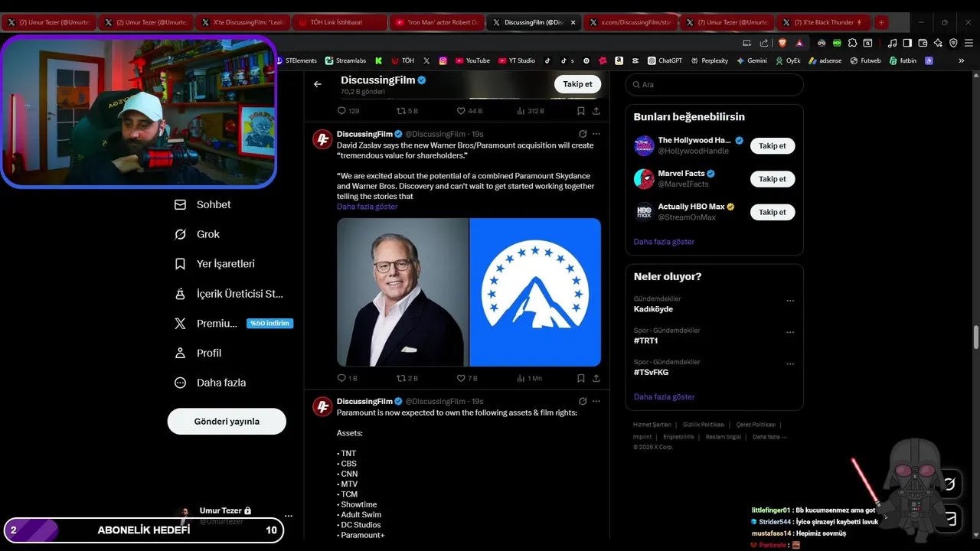The width and height of the screenshot is (980, 551).
Task: Open Profil in the left sidebar
Action: pos(198,353)
